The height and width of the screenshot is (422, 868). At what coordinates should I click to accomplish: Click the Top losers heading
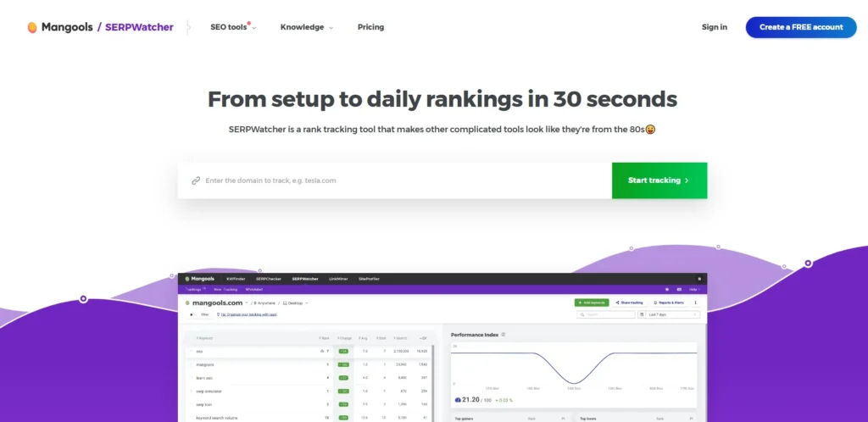click(x=589, y=419)
